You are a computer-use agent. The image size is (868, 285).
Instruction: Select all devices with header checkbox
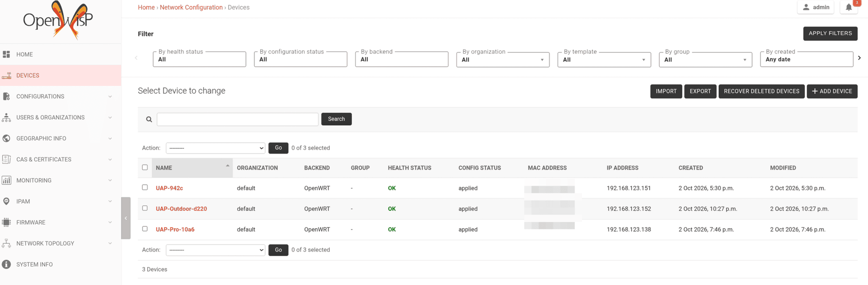coord(145,167)
